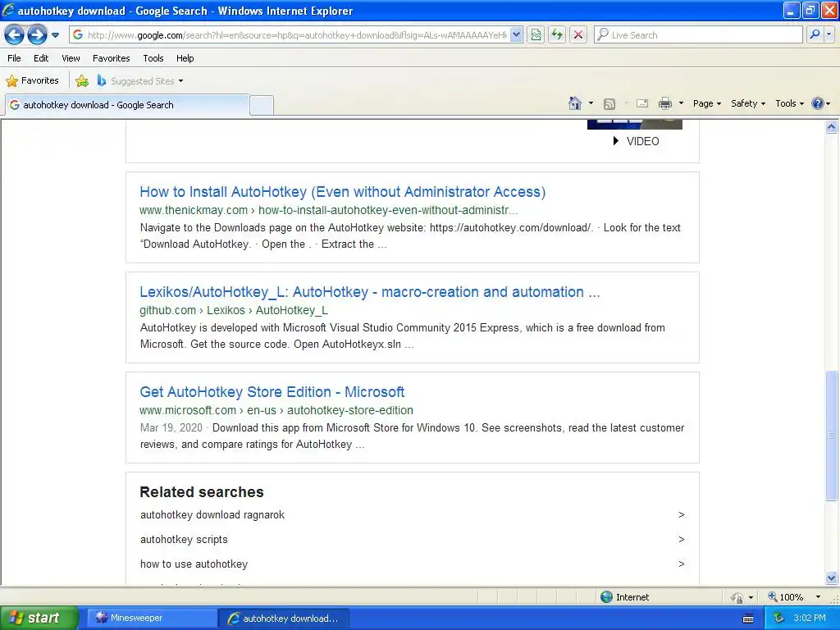Screen dimensions: 840x630
Task: Open the Safety command bar menu
Action: pyautogui.click(x=748, y=104)
